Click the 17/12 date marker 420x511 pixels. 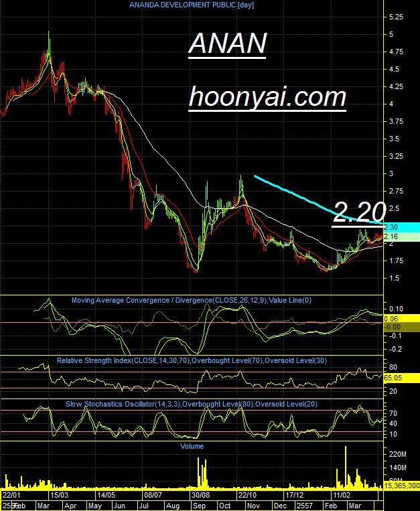pos(295,496)
